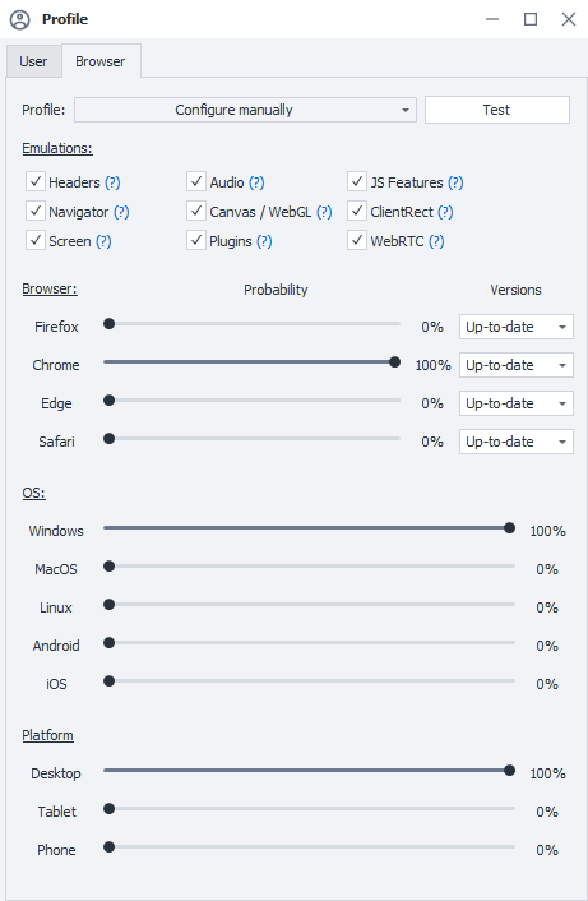
Task: Click the (?) help icon beside Plugins
Action: pos(264,241)
